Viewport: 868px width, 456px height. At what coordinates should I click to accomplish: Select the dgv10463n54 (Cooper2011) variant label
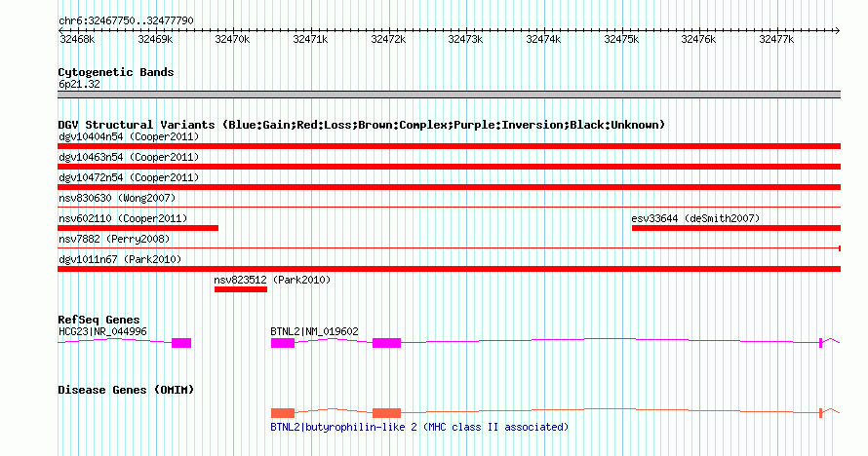[129, 157]
